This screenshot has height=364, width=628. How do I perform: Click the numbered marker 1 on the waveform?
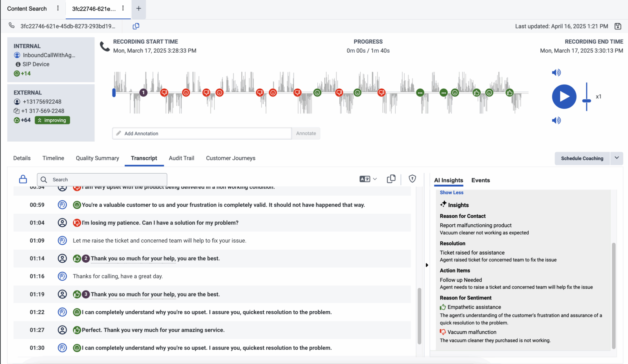143,92
